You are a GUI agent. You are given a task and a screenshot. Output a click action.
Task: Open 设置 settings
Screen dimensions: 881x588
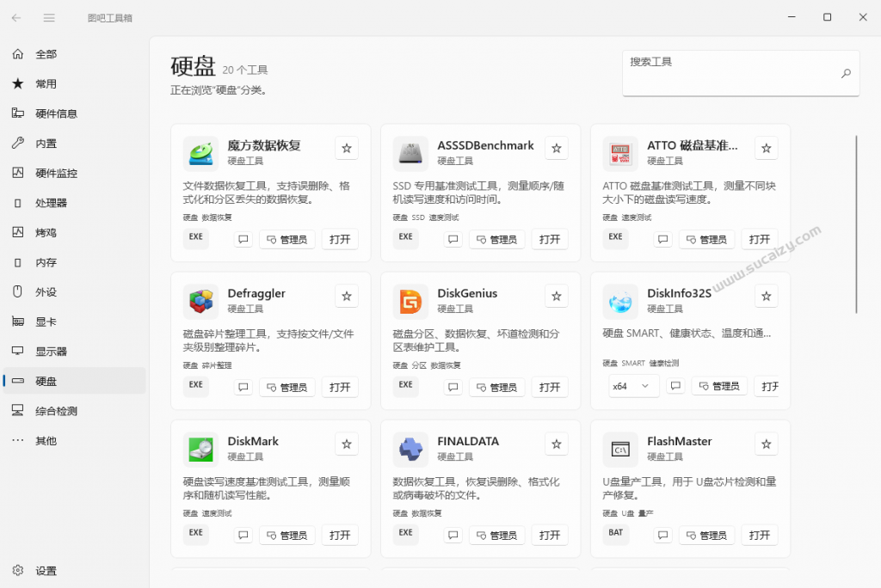click(74, 571)
